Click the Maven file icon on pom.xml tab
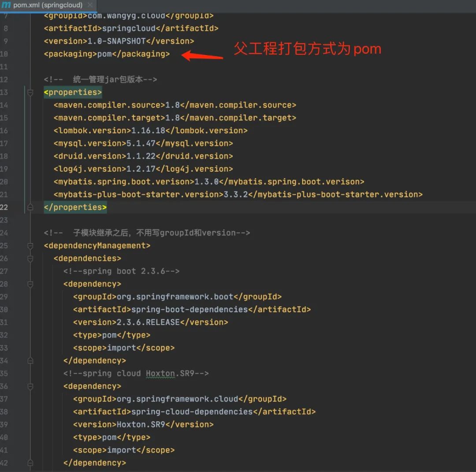 tap(6, 5)
